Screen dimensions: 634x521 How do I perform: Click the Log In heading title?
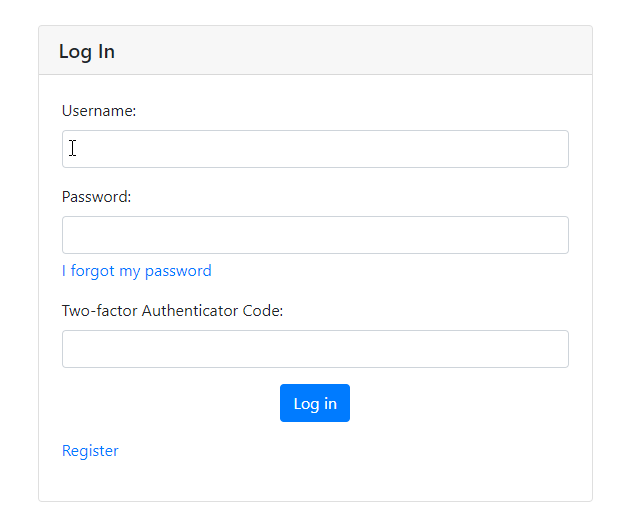[87, 52]
